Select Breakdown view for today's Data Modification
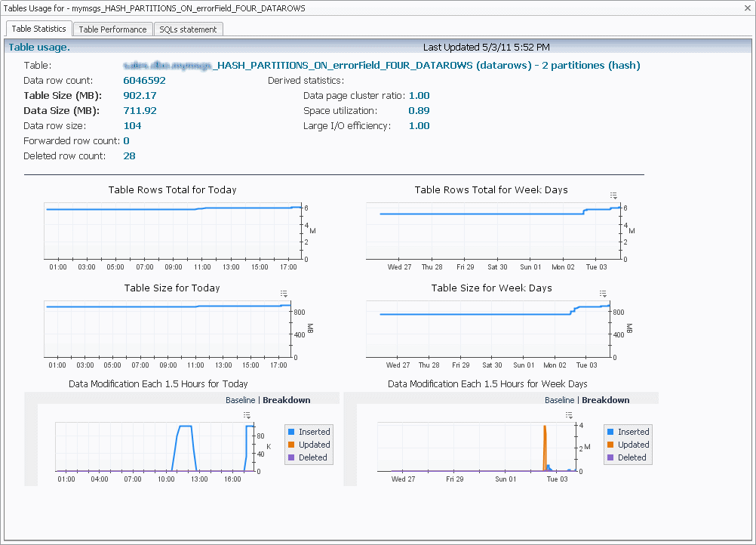The height and width of the screenshot is (545, 756). 286,400
